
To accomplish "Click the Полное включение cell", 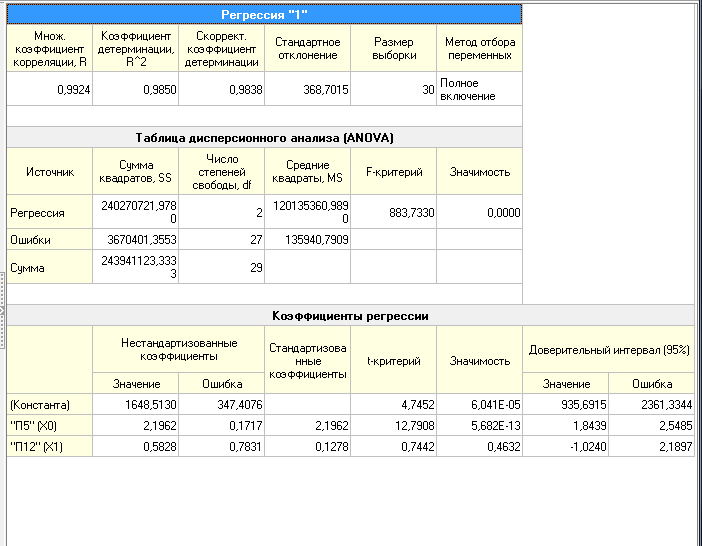I will [479, 89].
